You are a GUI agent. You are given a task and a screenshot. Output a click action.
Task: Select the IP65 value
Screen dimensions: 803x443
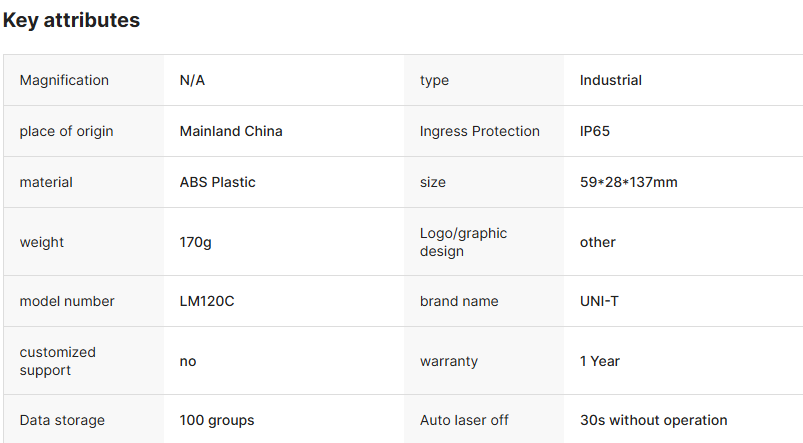(x=594, y=131)
